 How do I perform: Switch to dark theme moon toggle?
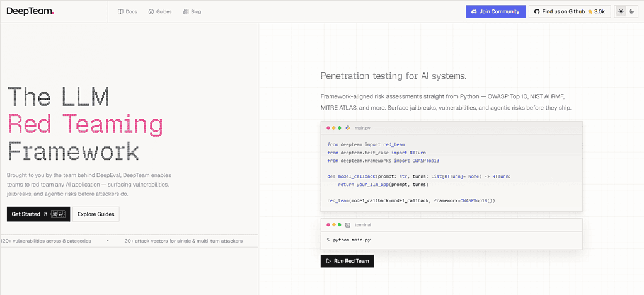tap(631, 11)
